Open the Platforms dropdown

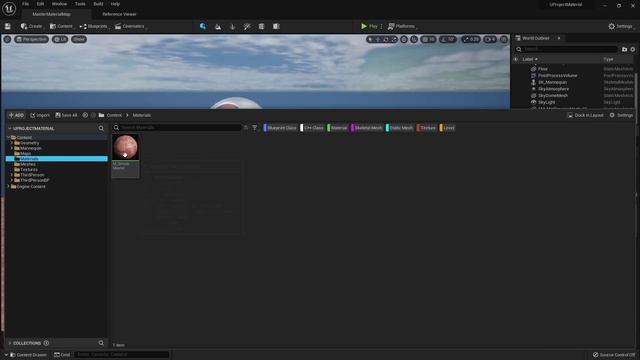coord(402,26)
